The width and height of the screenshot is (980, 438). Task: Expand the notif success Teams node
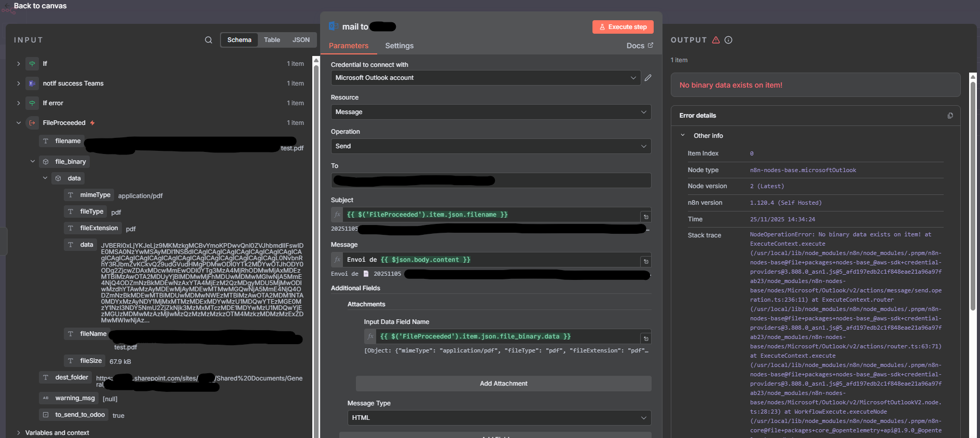(19, 83)
